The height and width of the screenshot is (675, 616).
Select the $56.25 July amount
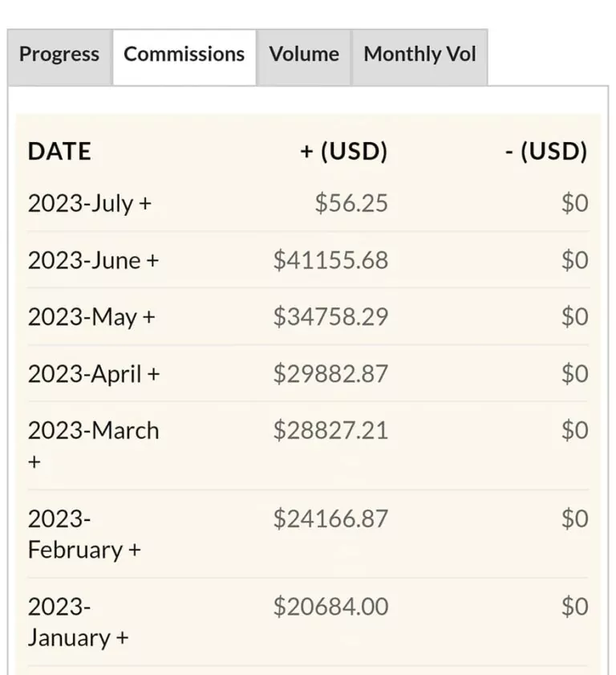tap(351, 203)
